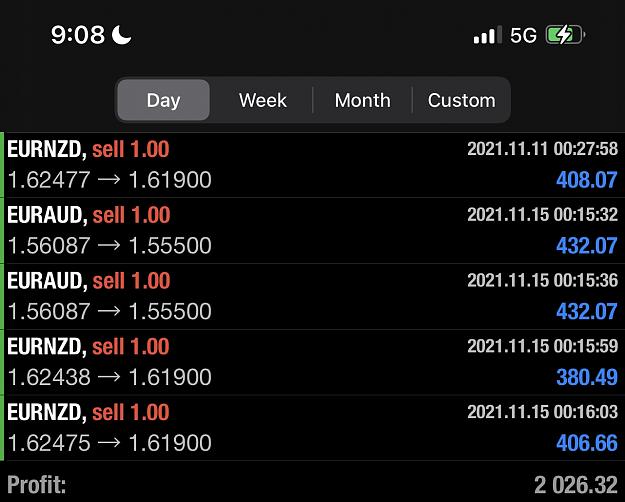The width and height of the screenshot is (625, 502).
Task: Tap the 406.66 profit value
Action: tap(587, 443)
